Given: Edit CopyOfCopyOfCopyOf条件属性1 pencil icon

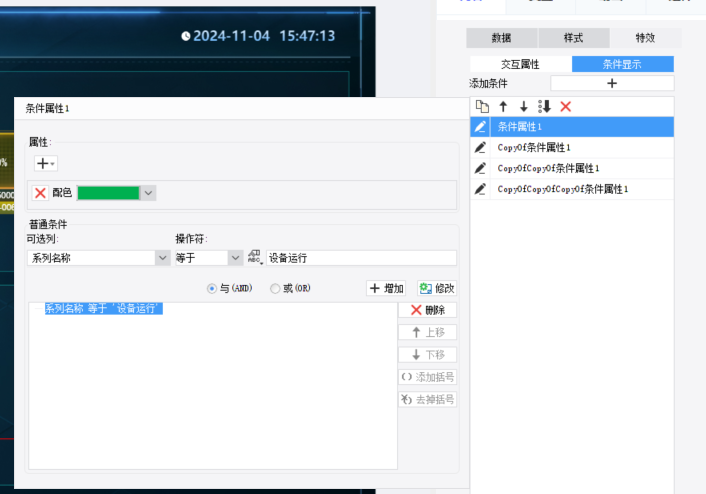Looking at the screenshot, I should (480, 189).
